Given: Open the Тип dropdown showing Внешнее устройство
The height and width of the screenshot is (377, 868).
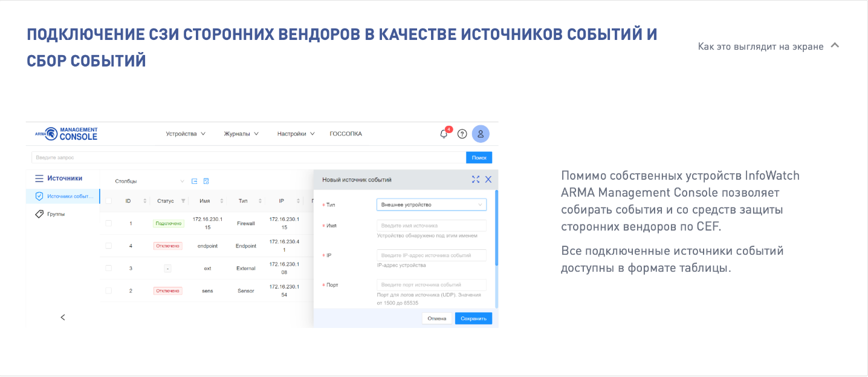Looking at the screenshot, I should tap(432, 205).
